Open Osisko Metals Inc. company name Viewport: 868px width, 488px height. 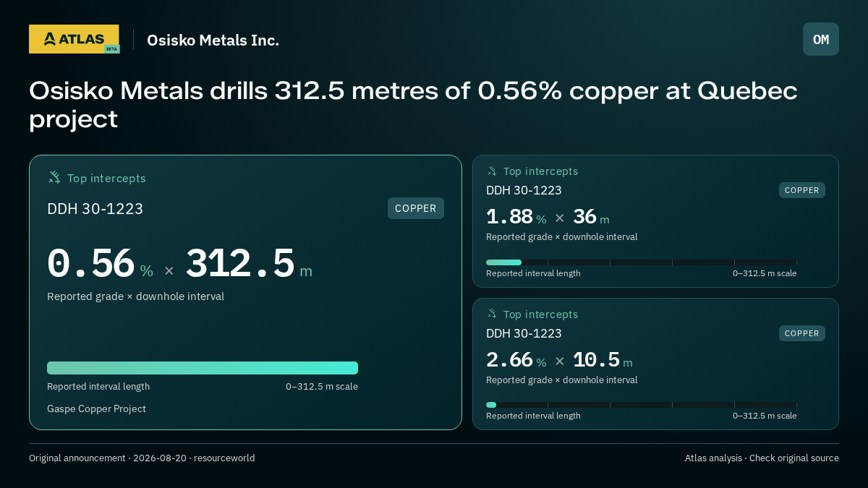pyautogui.click(x=213, y=40)
